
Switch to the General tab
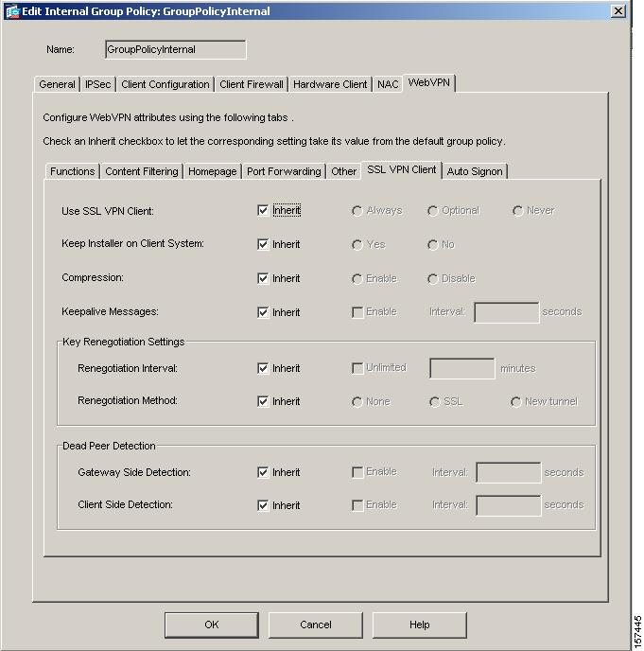click(57, 84)
